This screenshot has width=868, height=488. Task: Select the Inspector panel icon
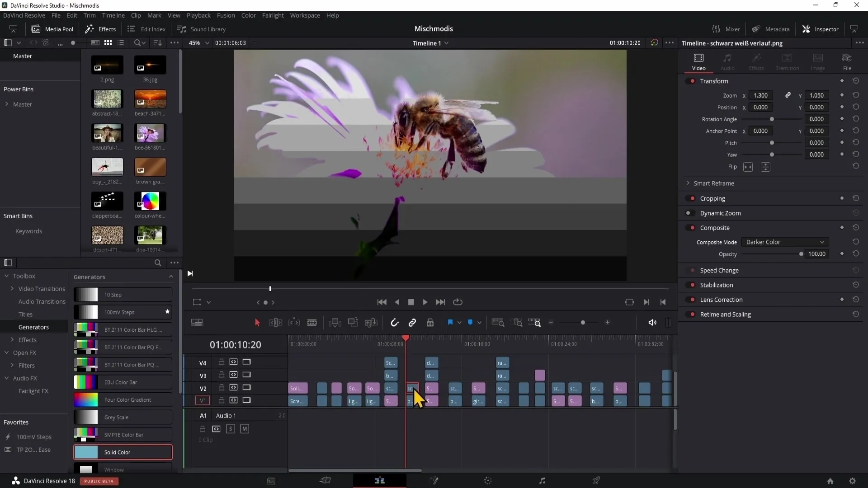(x=807, y=28)
